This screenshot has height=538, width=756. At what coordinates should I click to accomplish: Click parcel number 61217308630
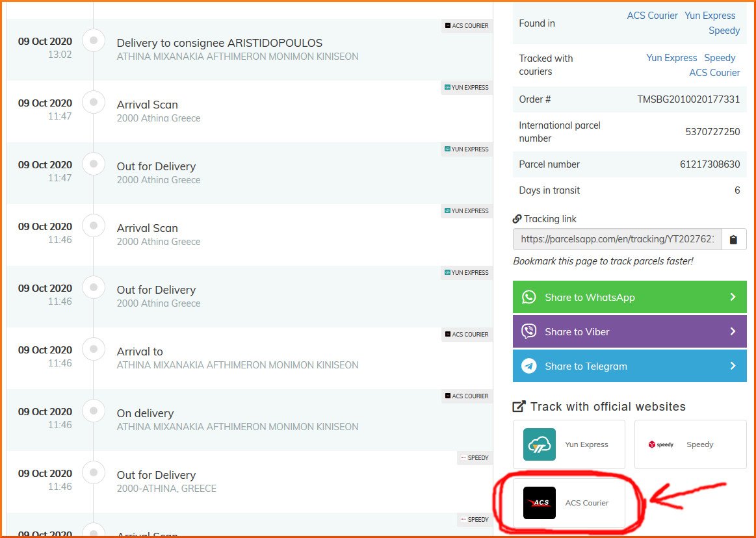710,164
